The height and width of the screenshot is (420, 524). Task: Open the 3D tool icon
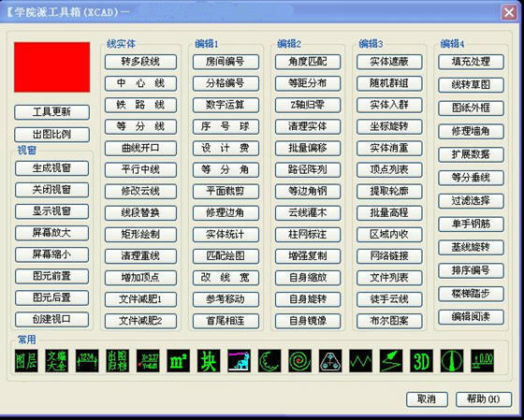(422, 361)
